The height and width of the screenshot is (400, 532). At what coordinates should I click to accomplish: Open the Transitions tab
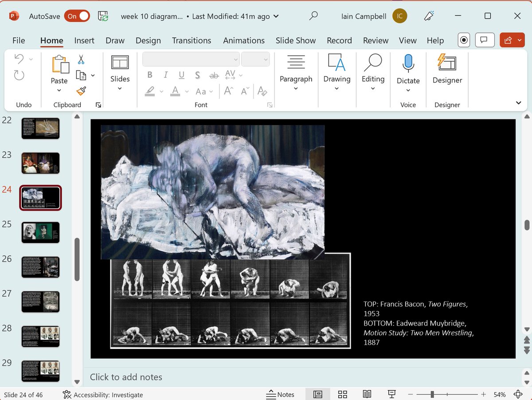pos(192,40)
